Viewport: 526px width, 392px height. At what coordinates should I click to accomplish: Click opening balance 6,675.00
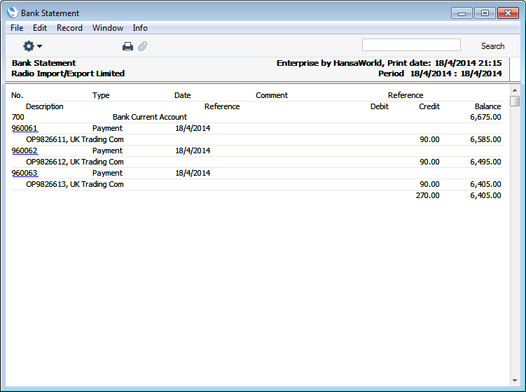click(x=485, y=117)
